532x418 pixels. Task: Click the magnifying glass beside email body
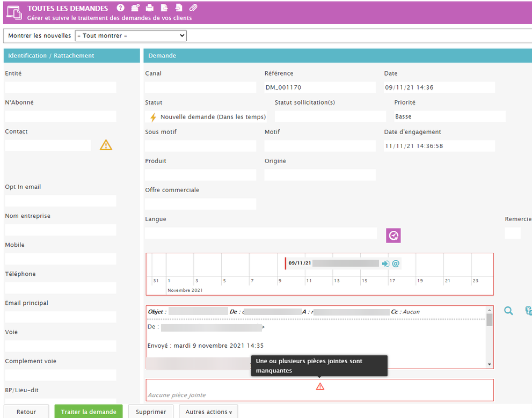coord(508,311)
